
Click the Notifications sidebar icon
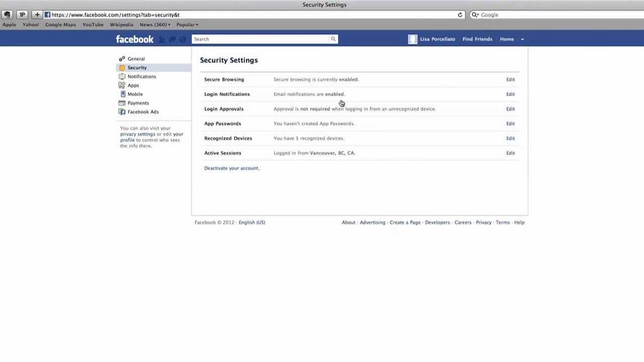point(122,76)
